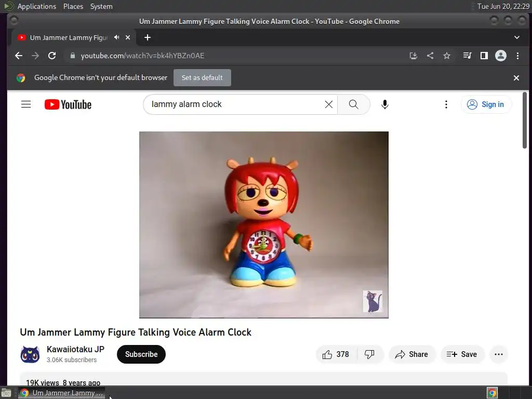Mute the tab using the speaker icon

pos(117,37)
